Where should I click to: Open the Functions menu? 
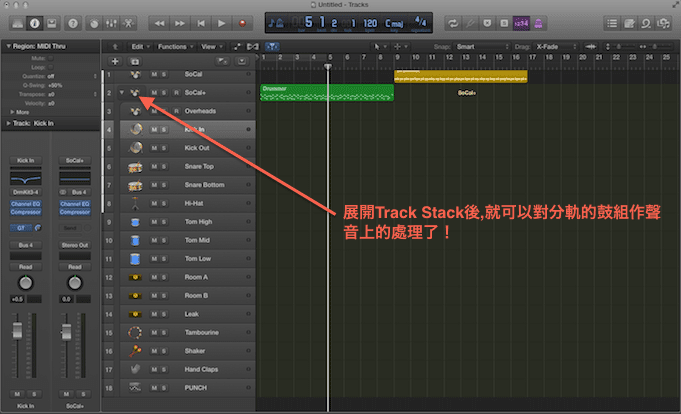[175, 46]
